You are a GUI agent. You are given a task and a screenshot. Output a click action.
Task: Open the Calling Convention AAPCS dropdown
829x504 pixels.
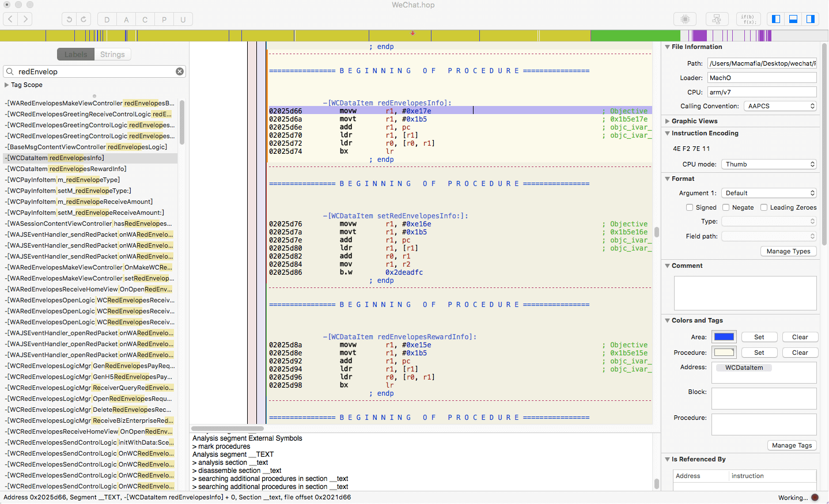(x=780, y=106)
